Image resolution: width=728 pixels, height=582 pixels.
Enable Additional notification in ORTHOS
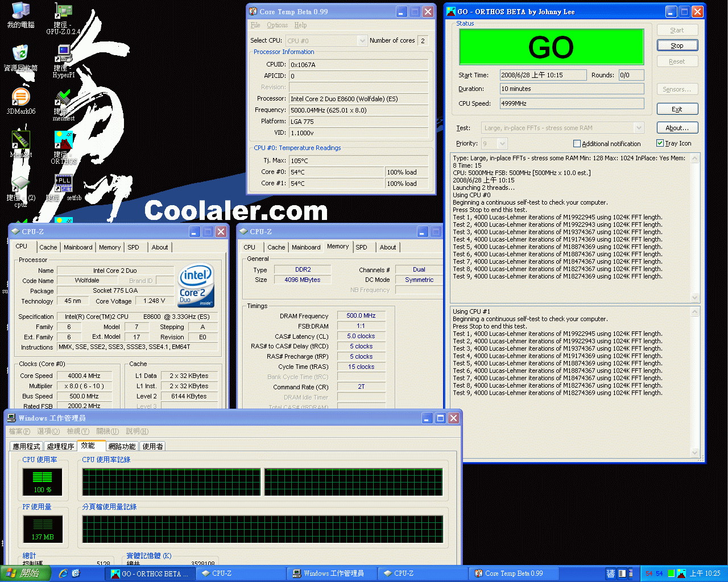click(577, 143)
